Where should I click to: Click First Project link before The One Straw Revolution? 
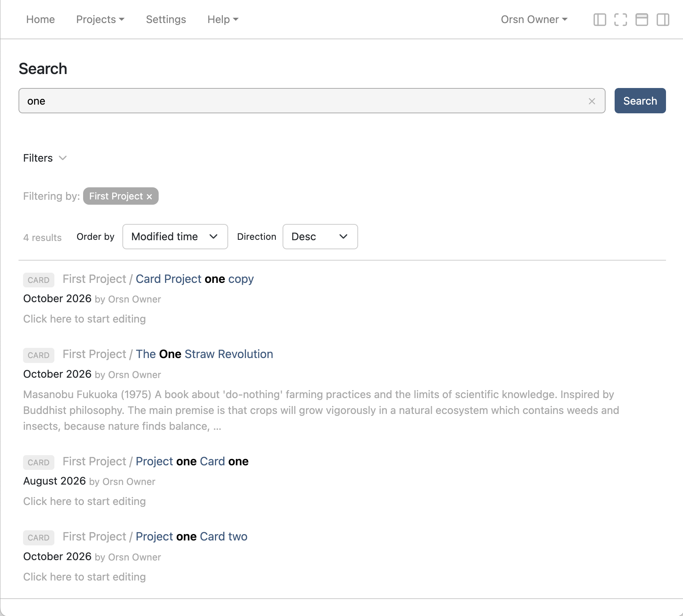pos(94,354)
